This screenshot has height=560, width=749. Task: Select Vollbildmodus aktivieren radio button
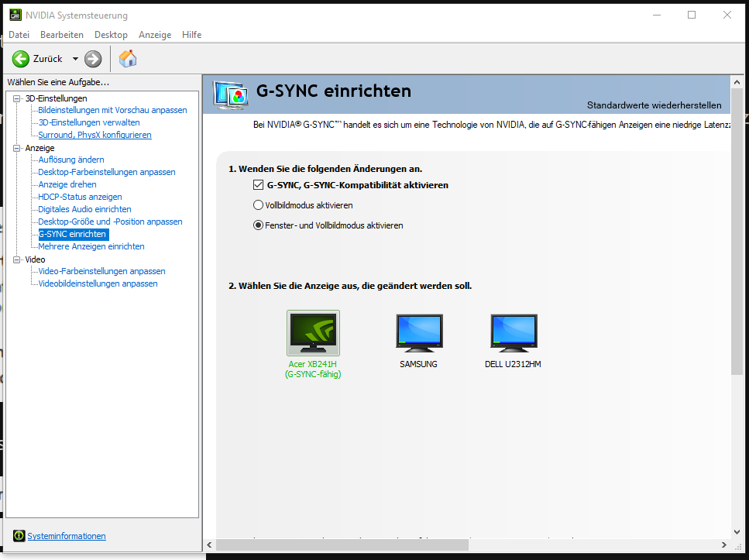coord(258,205)
